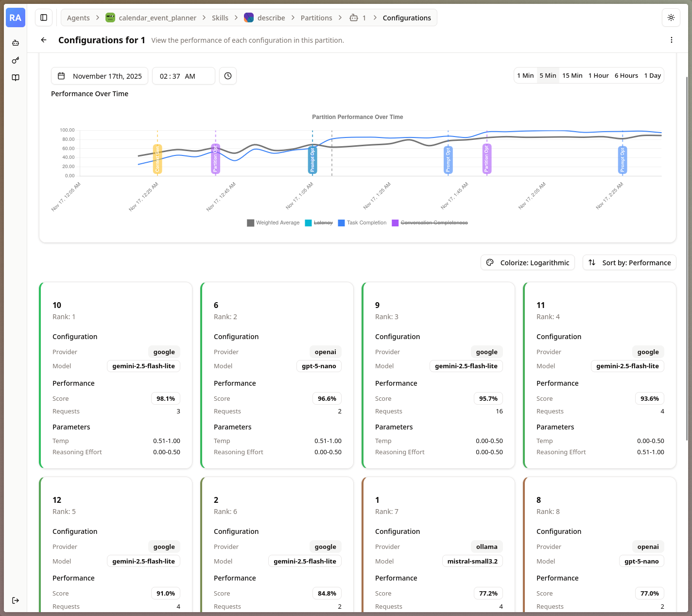Open the agents robot icon in sidebar
This screenshot has height=616, width=692.
click(16, 43)
